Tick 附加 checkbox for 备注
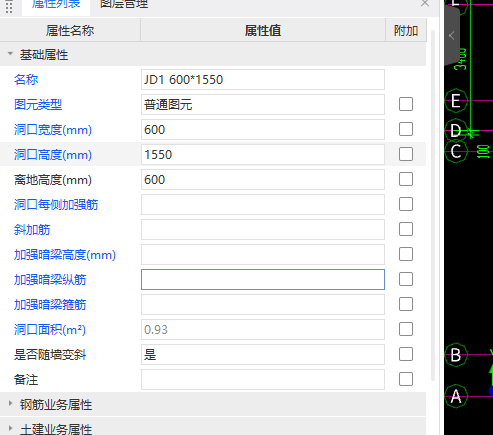The height and width of the screenshot is (435, 493). (x=406, y=379)
